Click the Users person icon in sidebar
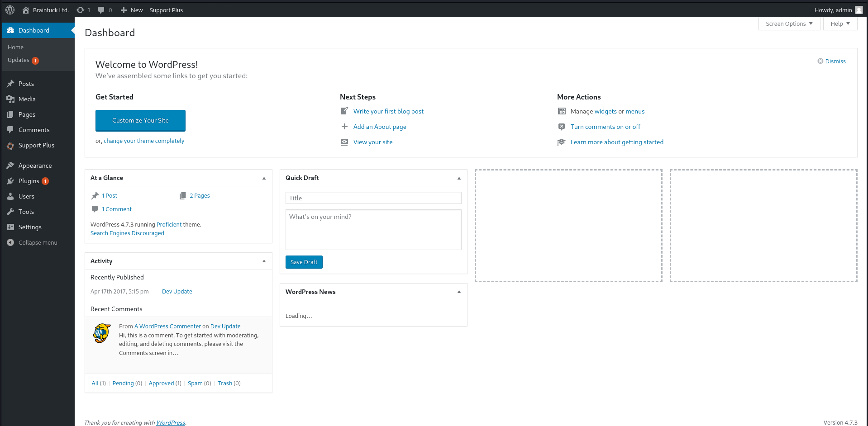 click(10, 196)
